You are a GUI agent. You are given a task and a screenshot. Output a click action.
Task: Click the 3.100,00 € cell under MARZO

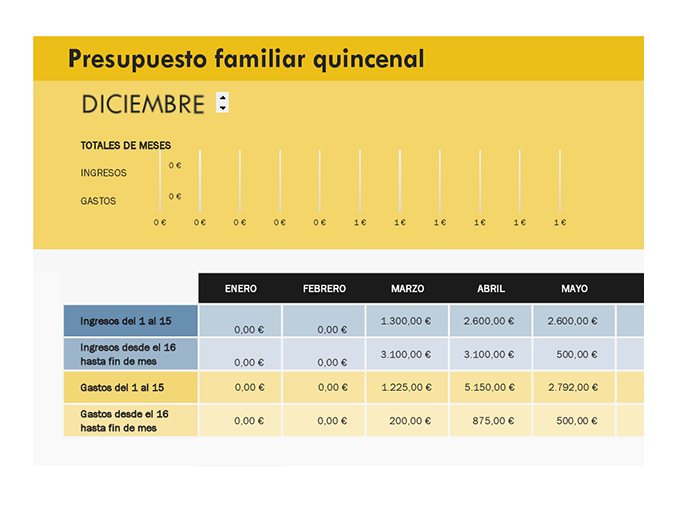[x=407, y=354]
